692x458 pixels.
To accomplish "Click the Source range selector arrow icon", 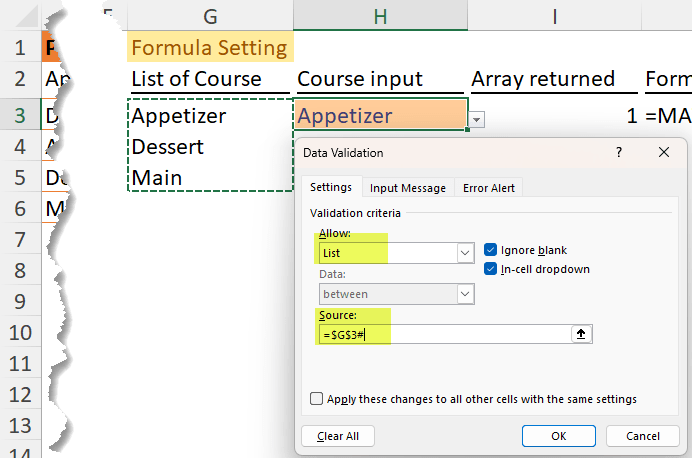I will tap(579, 335).
